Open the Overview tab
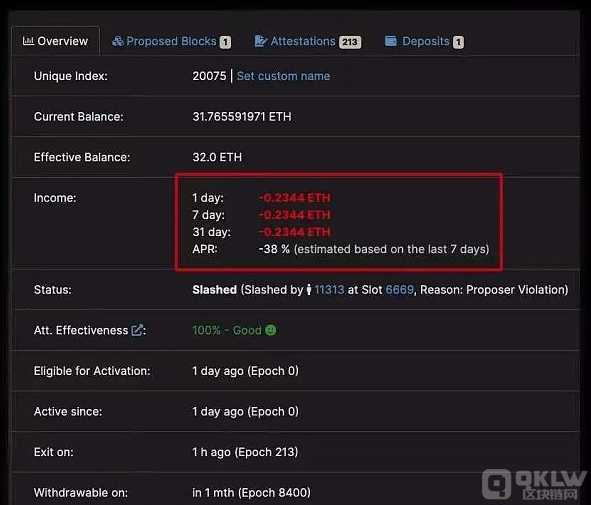The width and height of the screenshot is (591, 505). pyautogui.click(x=55, y=41)
